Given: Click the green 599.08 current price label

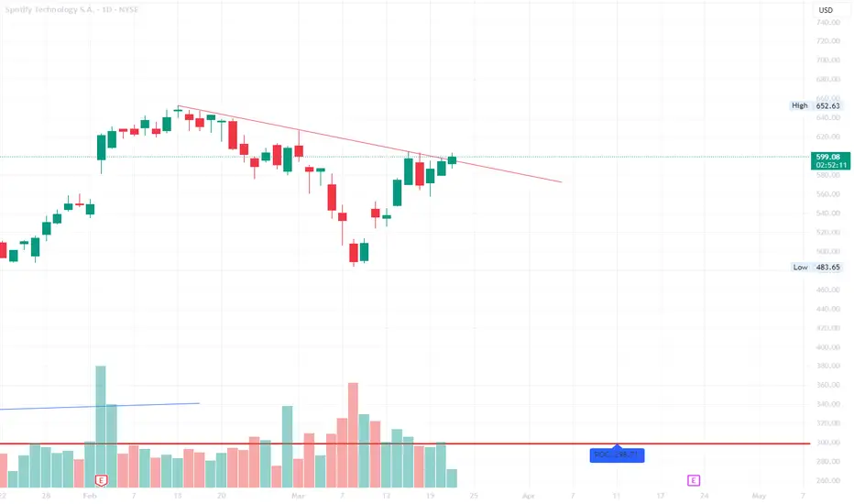Looking at the screenshot, I should (830, 160).
